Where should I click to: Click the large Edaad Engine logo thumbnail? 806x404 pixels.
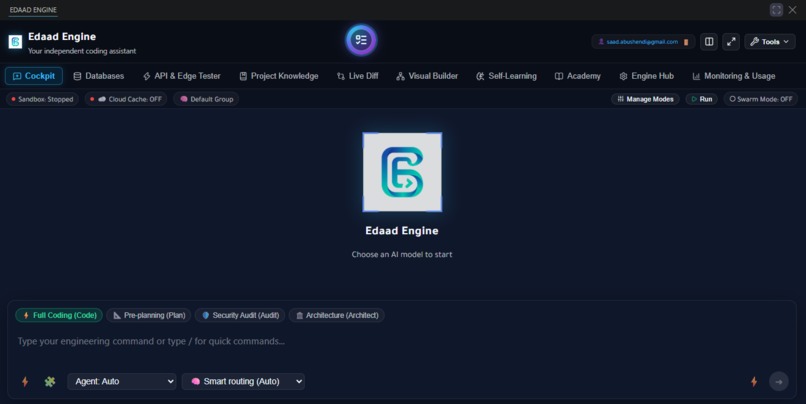(402, 172)
